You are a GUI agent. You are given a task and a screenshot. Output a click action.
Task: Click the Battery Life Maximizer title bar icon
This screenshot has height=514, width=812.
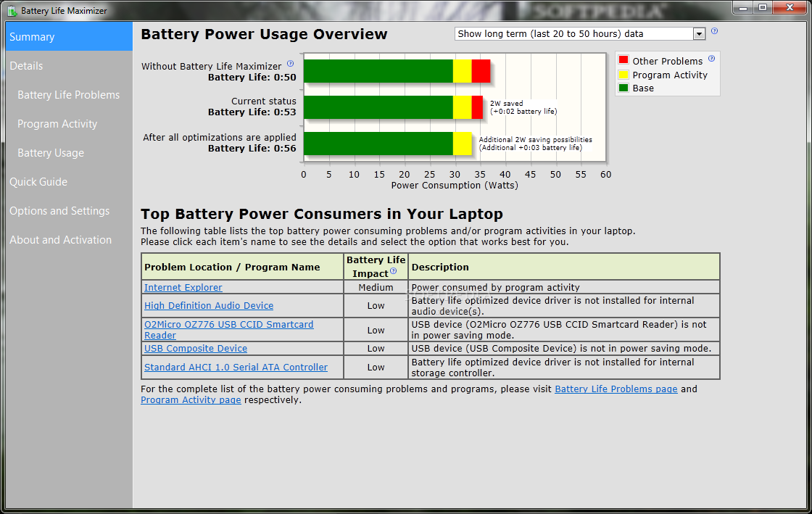click(12, 10)
